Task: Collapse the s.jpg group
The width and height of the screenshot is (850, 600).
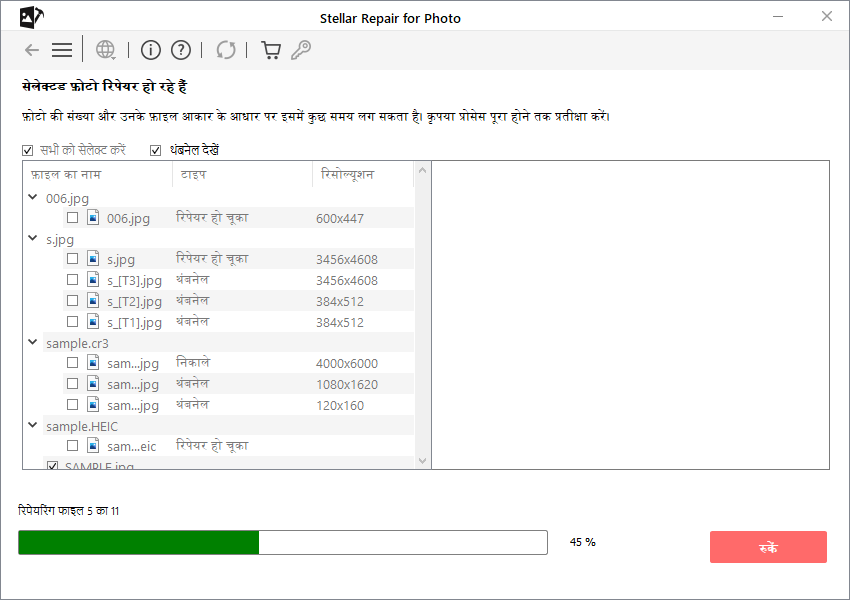Action: tap(33, 238)
